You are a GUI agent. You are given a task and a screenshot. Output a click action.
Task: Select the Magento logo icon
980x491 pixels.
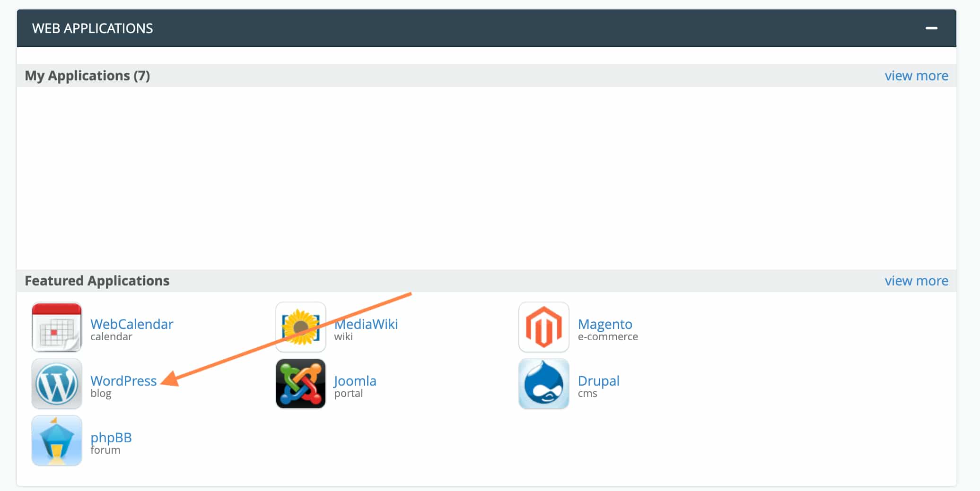point(544,327)
